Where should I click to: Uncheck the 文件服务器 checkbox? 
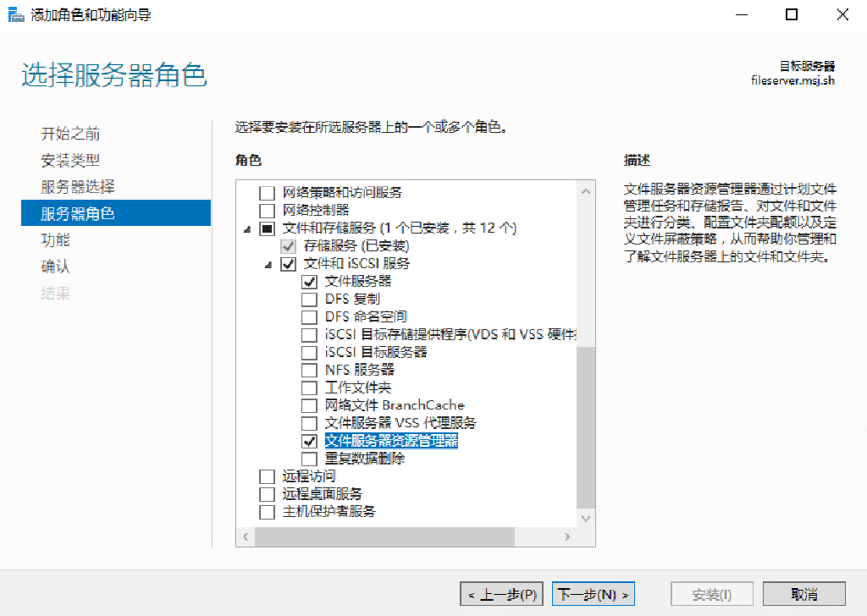310,281
